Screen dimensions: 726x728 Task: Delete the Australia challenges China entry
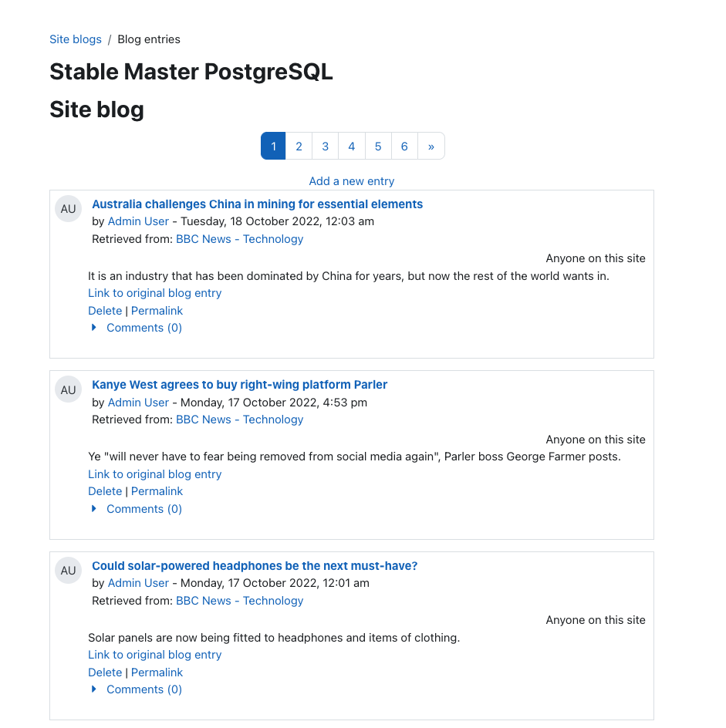pyautogui.click(x=105, y=311)
